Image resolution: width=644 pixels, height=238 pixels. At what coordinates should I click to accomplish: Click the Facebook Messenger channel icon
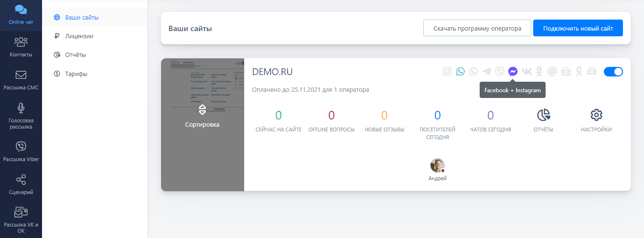point(513,72)
